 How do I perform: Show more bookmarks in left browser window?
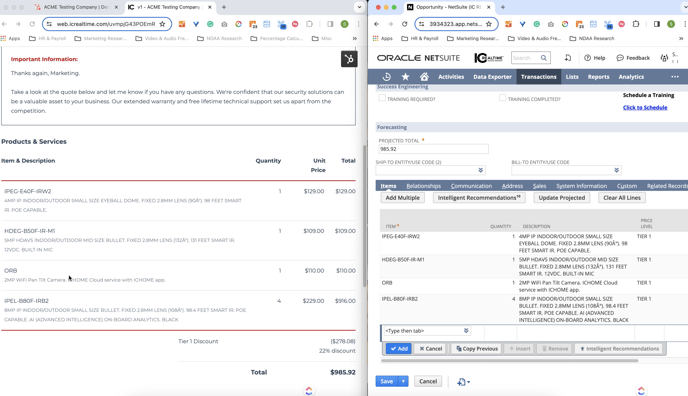tap(355, 39)
